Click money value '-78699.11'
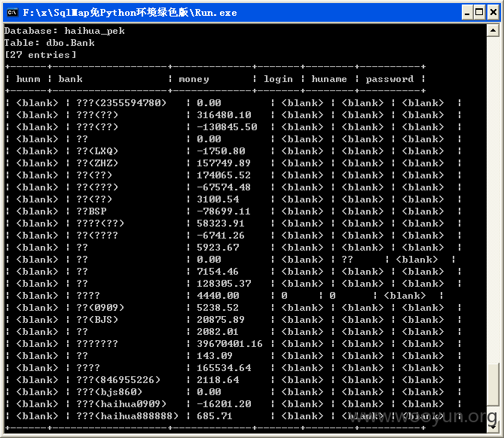 pyautogui.click(x=224, y=211)
